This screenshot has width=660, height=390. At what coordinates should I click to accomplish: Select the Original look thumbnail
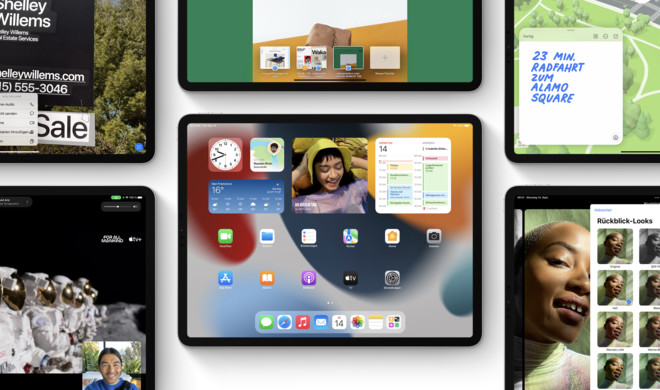point(615,246)
